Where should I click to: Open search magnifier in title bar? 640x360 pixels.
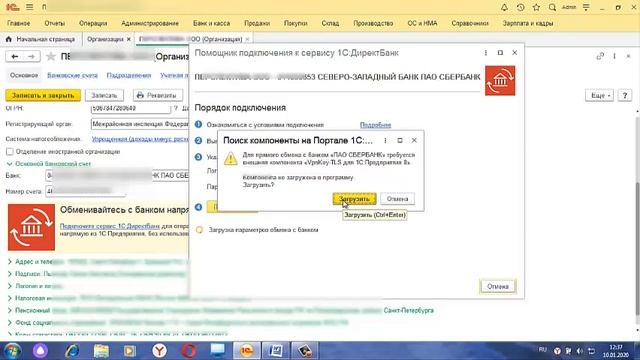pos(552,7)
